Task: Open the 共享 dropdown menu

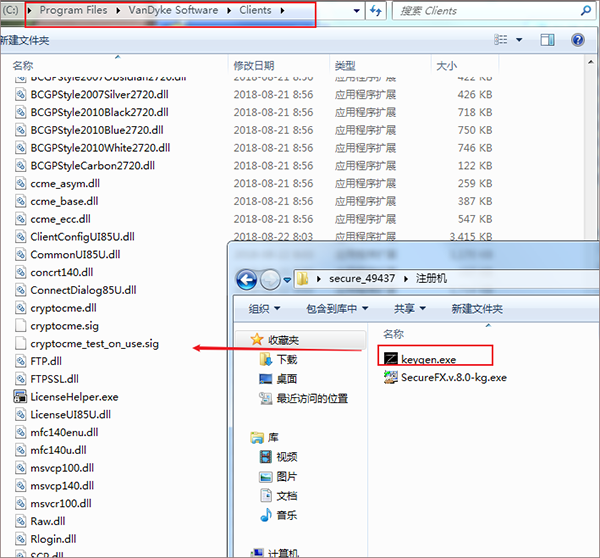Action: [x=410, y=308]
